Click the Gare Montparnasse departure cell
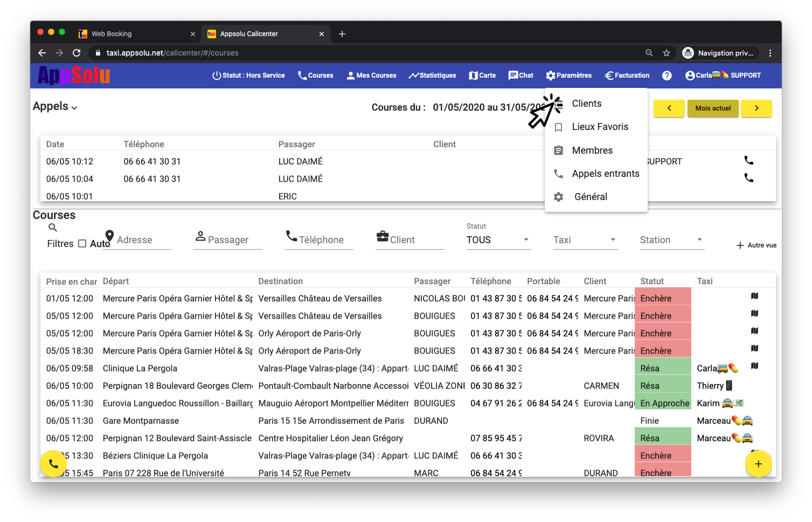 141,421
